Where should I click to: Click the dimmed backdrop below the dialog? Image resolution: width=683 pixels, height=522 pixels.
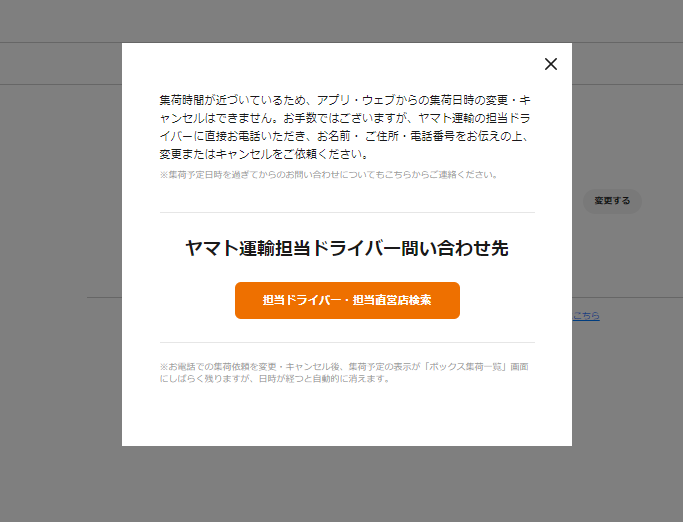[x=347, y=485]
